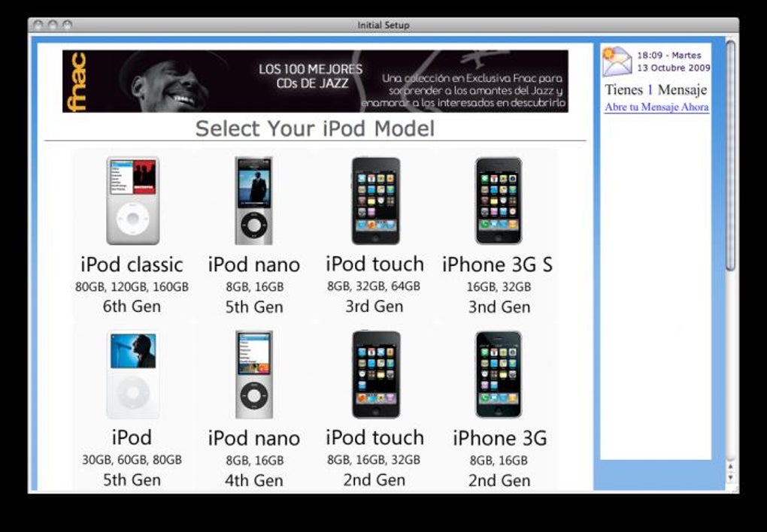Click the envelope mail icon
The width and height of the screenshot is (767, 532).
point(617,61)
